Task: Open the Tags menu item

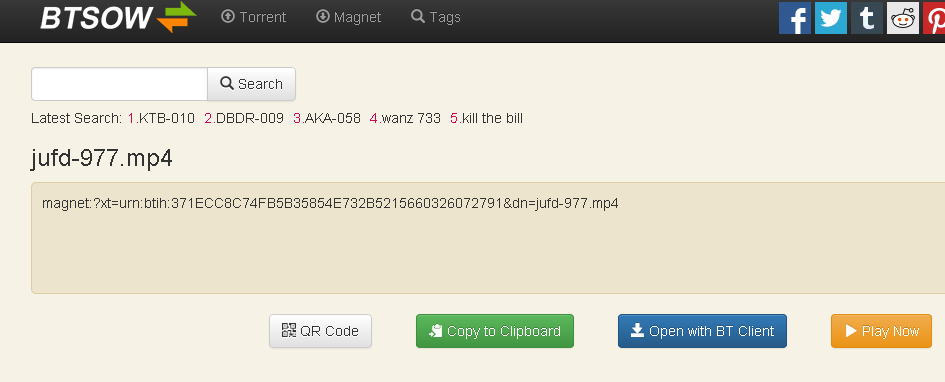Action: (x=436, y=17)
